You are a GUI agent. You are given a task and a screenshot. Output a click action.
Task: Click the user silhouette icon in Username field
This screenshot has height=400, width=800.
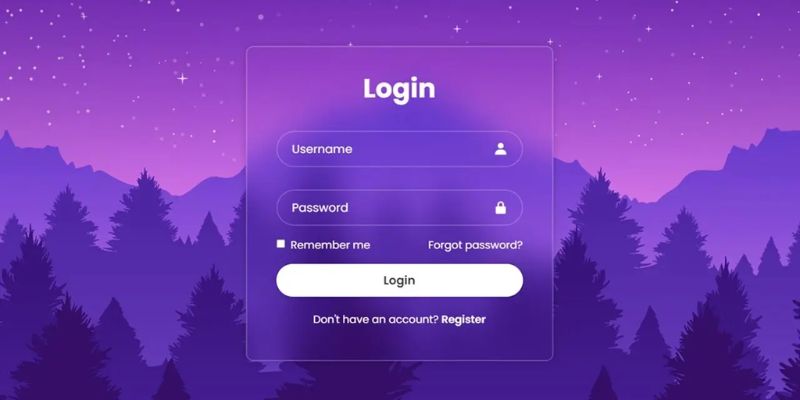[x=501, y=149]
